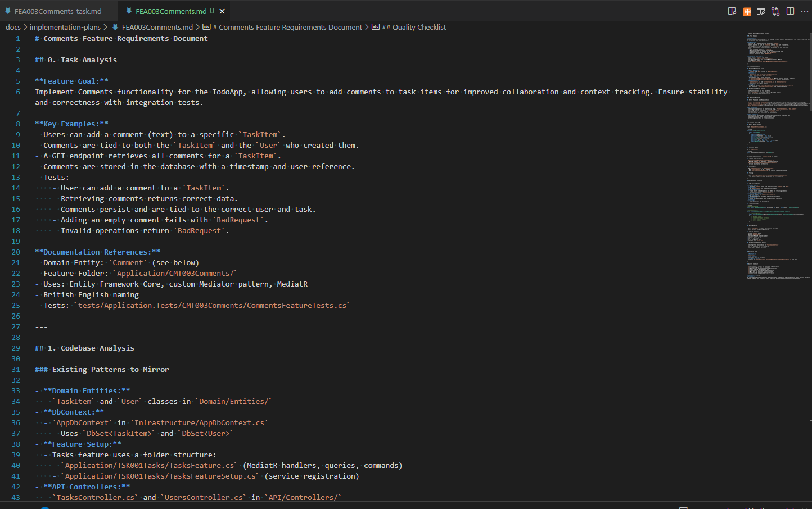The width and height of the screenshot is (812, 509).
Task: Click the Synchronize Changes icon
Action: 775,11
